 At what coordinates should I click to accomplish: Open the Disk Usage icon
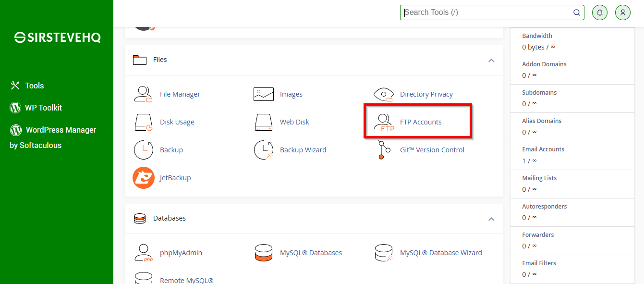click(143, 122)
